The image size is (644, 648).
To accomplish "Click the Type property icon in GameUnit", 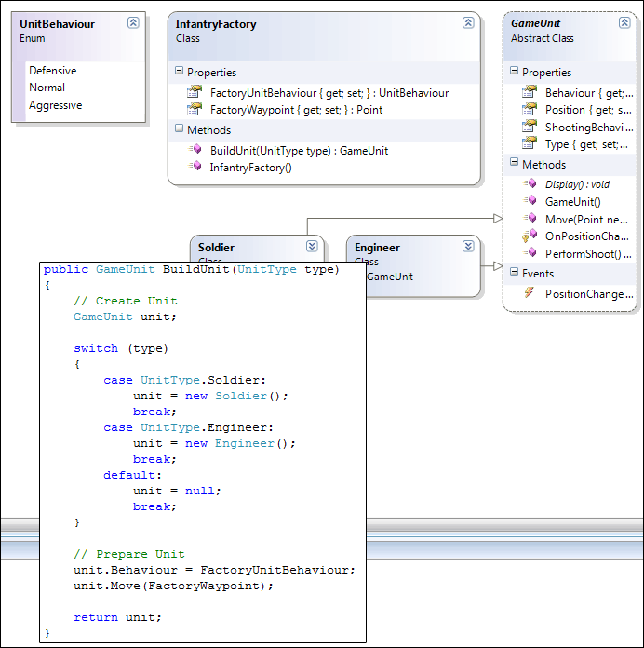I will pos(530,143).
